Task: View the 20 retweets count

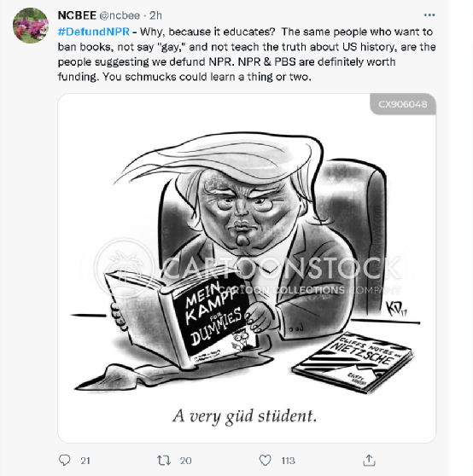Action: 185,461
